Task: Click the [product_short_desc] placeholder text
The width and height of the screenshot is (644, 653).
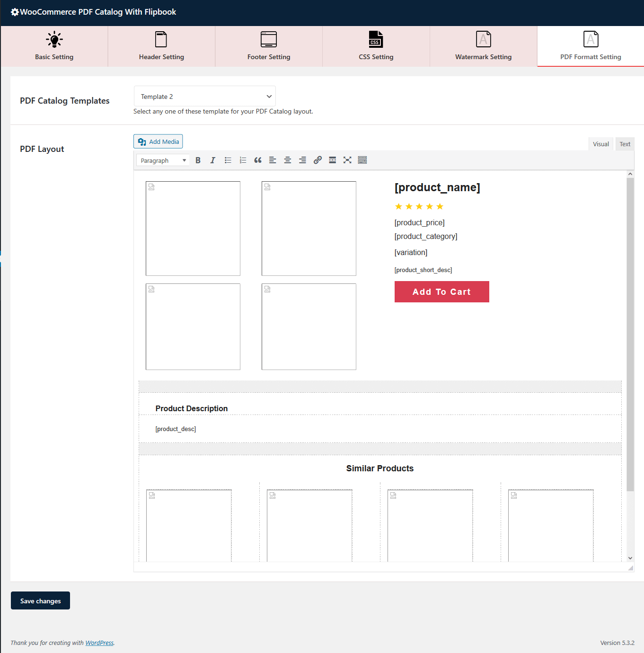Action: pos(423,270)
